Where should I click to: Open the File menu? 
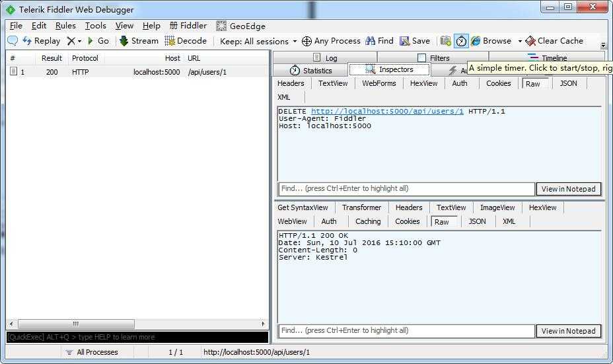pos(16,26)
